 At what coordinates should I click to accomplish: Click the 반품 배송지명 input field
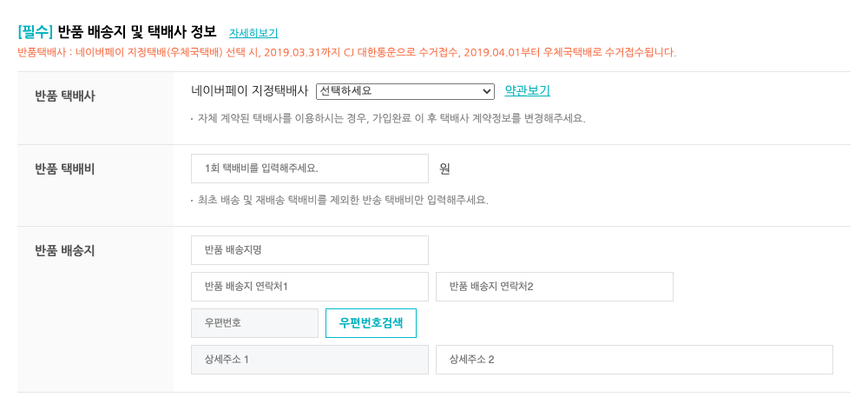(310, 250)
